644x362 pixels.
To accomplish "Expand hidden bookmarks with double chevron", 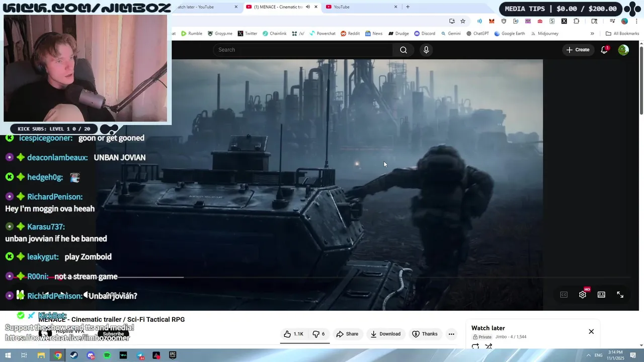I will (x=592, y=34).
